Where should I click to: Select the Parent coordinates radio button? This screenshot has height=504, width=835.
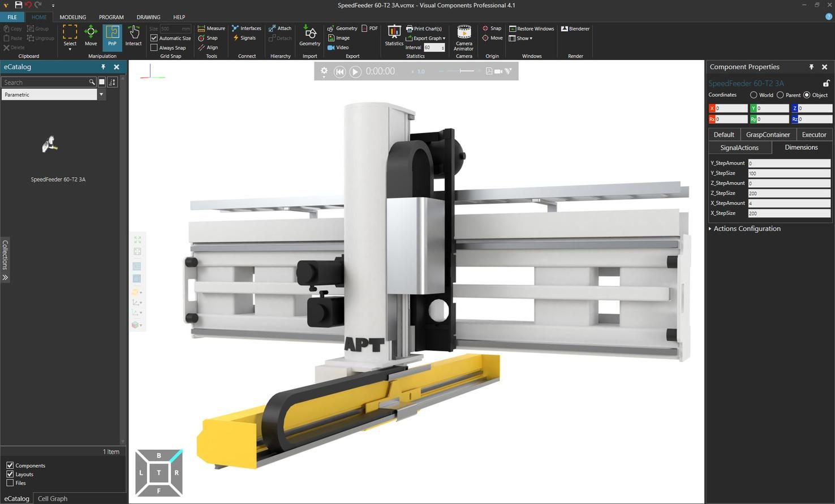click(780, 95)
